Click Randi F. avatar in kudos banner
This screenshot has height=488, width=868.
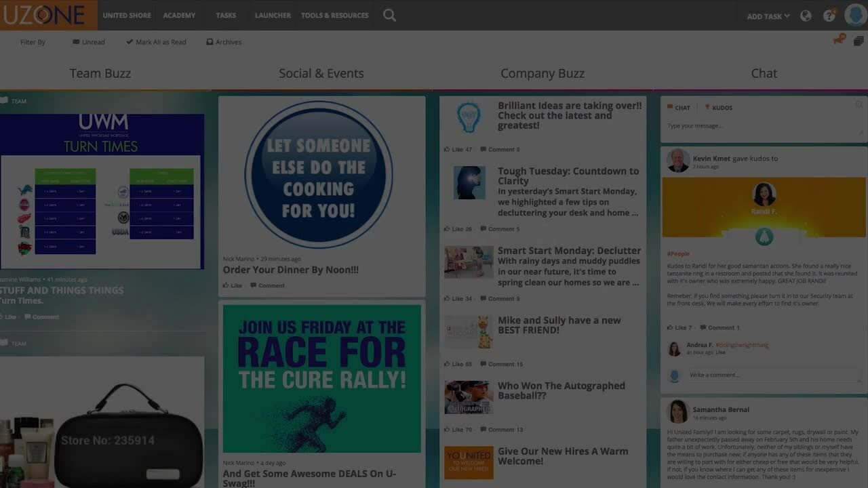pos(764,195)
